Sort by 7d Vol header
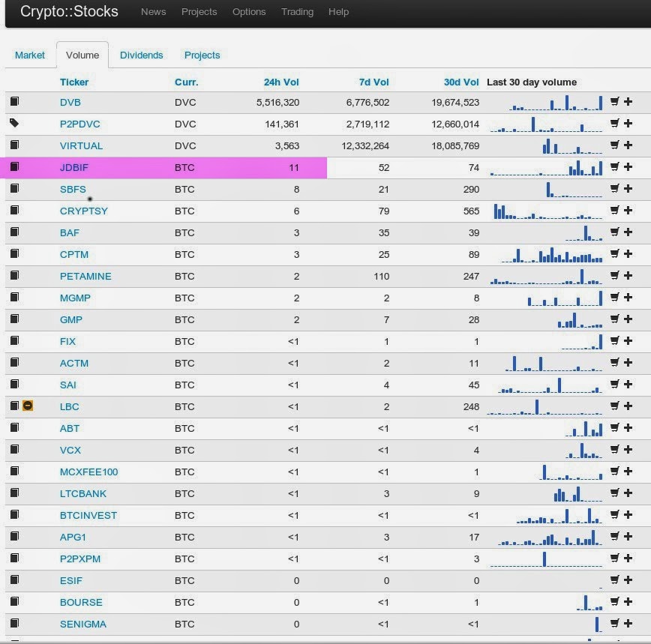 point(373,82)
